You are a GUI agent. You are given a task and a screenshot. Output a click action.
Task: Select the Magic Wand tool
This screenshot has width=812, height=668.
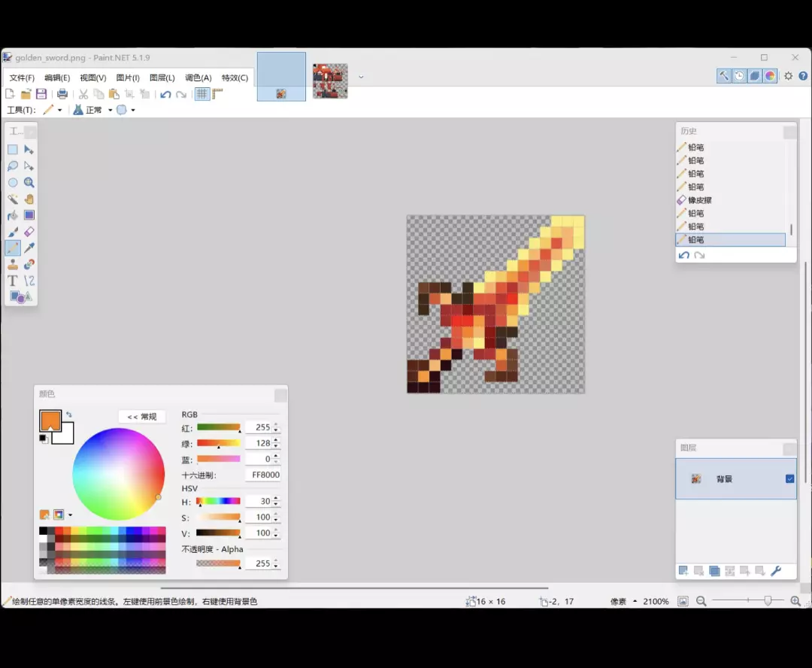(13, 199)
